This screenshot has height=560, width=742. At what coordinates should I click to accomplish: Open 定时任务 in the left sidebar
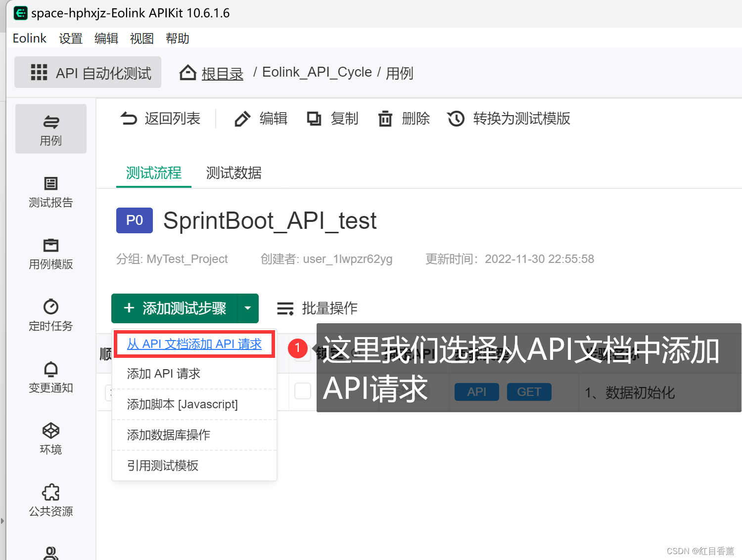pyautogui.click(x=51, y=315)
